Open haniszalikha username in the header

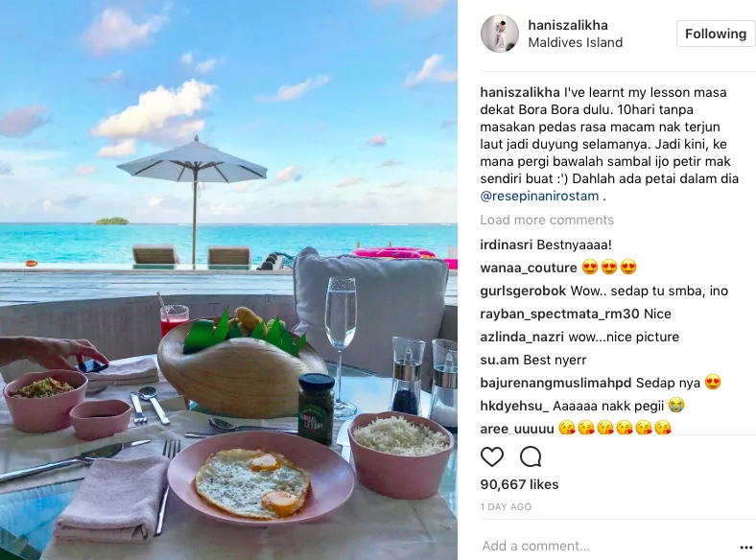(x=568, y=25)
